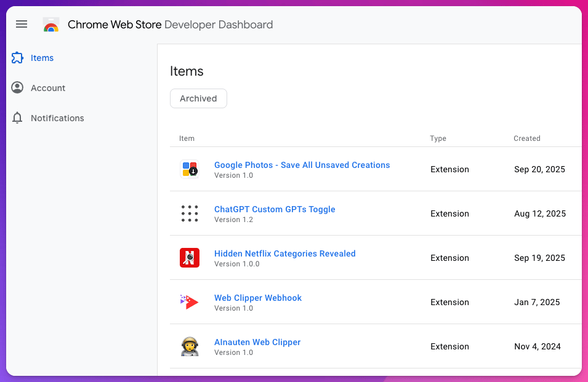Click Extension type in Web Clipper Webhook row
The image size is (588, 382).
(x=449, y=302)
